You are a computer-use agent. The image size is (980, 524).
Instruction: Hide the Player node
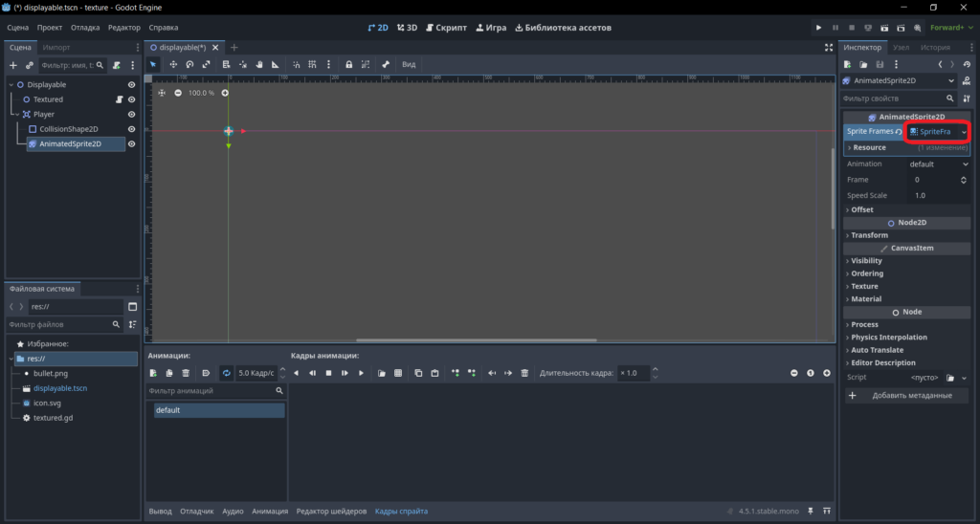pyautogui.click(x=131, y=115)
